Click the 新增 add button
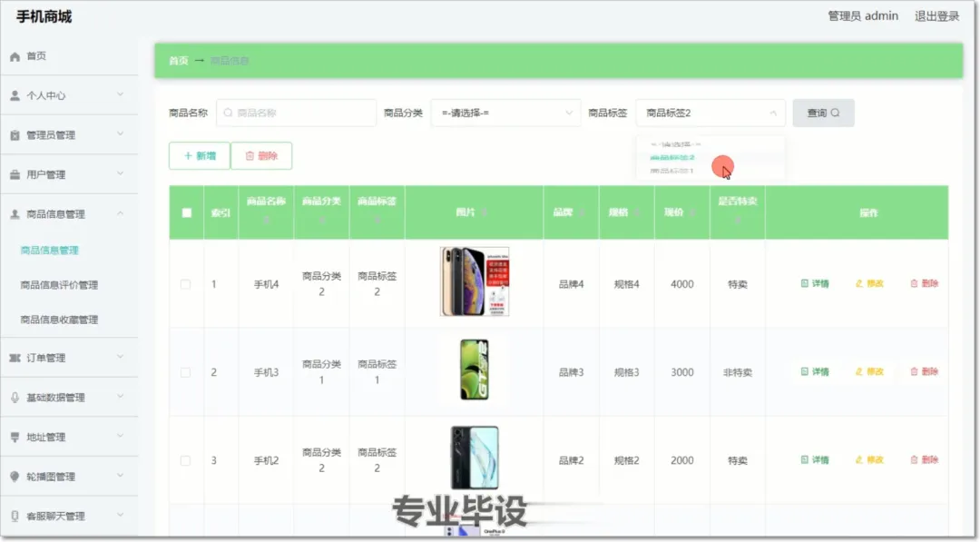Screen dimensions: 980x542 200,155
